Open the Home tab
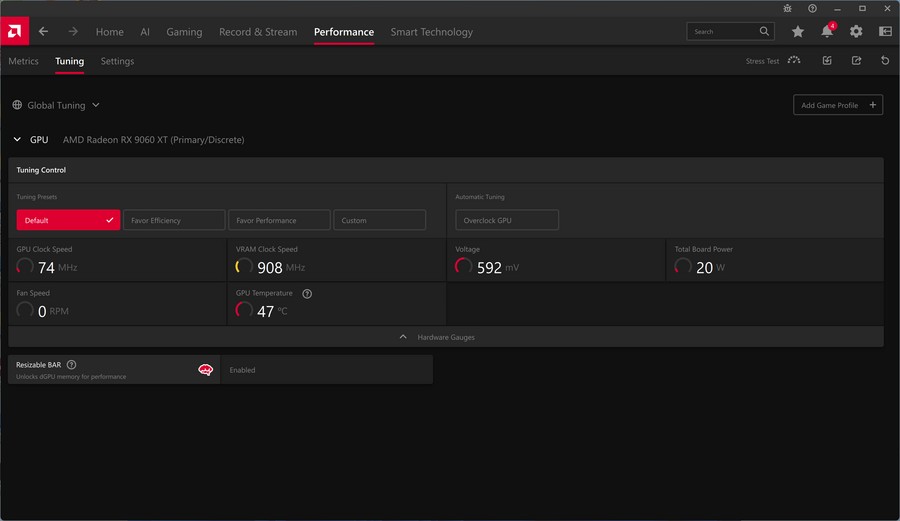This screenshot has height=521, width=900. 110,32
